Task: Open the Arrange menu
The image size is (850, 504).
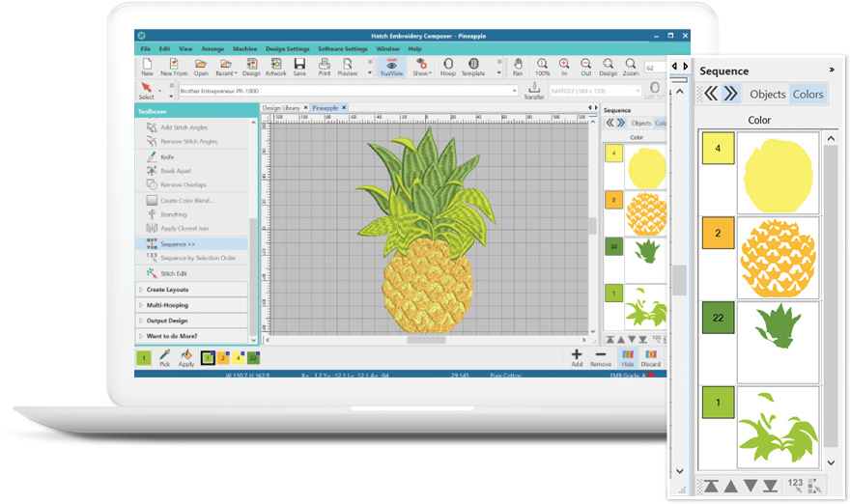Action: pos(212,49)
